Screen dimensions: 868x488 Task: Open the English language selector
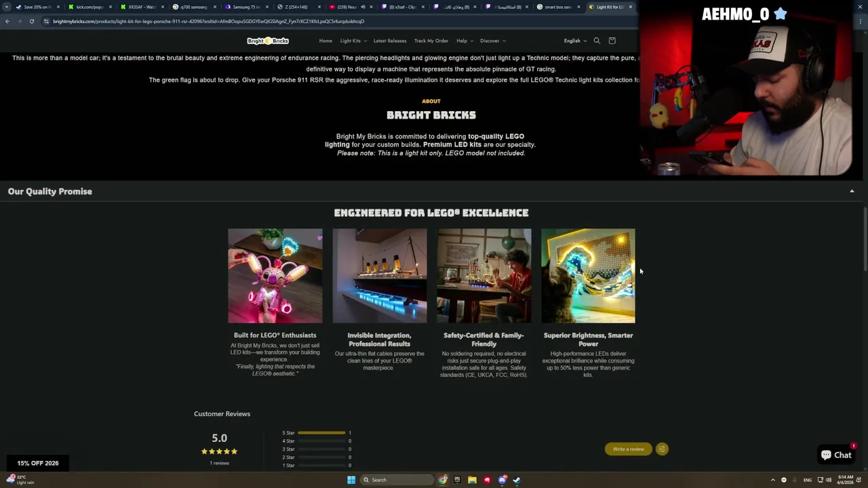coord(575,41)
